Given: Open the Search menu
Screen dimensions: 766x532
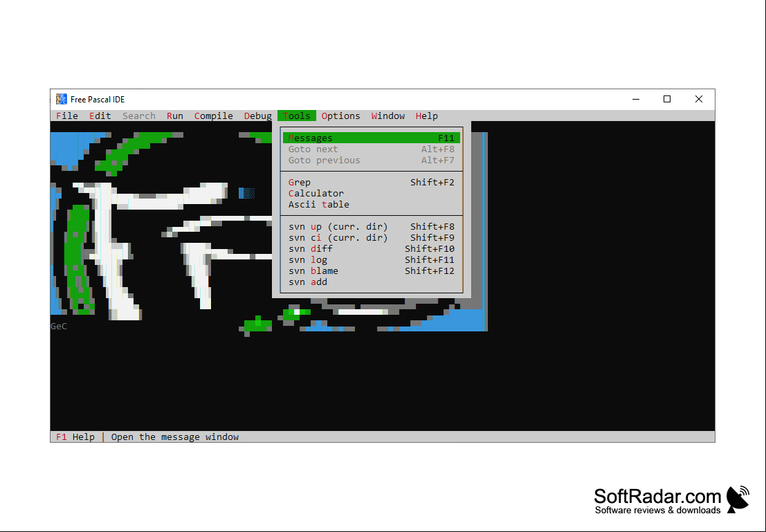Looking at the screenshot, I should coord(139,116).
